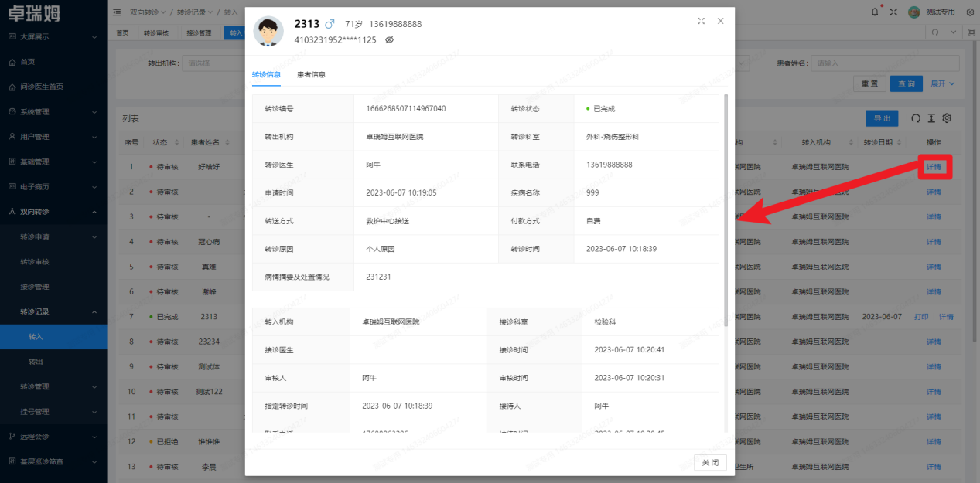Open column settings gear beside the density icon
This screenshot has height=483, width=980.
click(x=947, y=117)
